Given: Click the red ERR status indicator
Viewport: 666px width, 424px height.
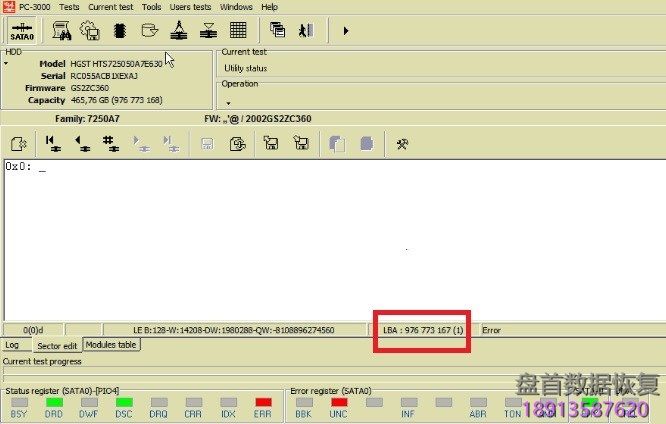Looking at the screenshot, I should click(x=263, y=402).
